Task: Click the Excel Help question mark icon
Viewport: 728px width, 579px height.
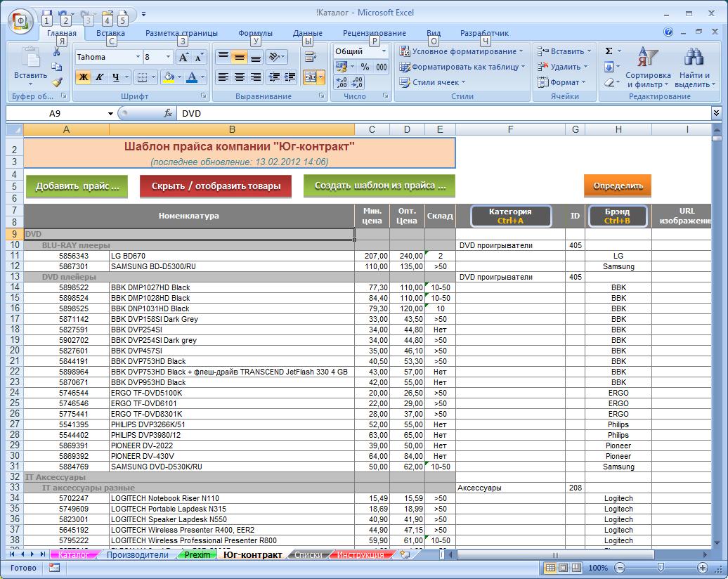Action: click(668, 32)
